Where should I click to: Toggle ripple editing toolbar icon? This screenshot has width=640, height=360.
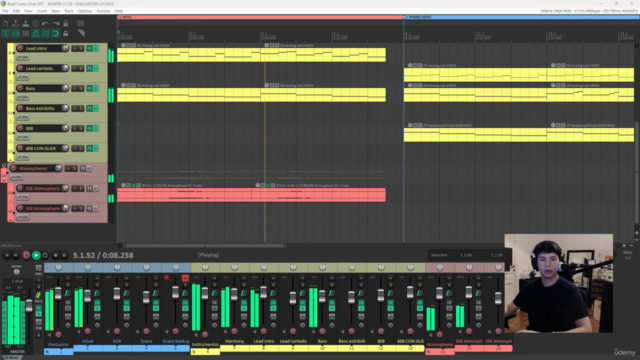click(25, 33)
